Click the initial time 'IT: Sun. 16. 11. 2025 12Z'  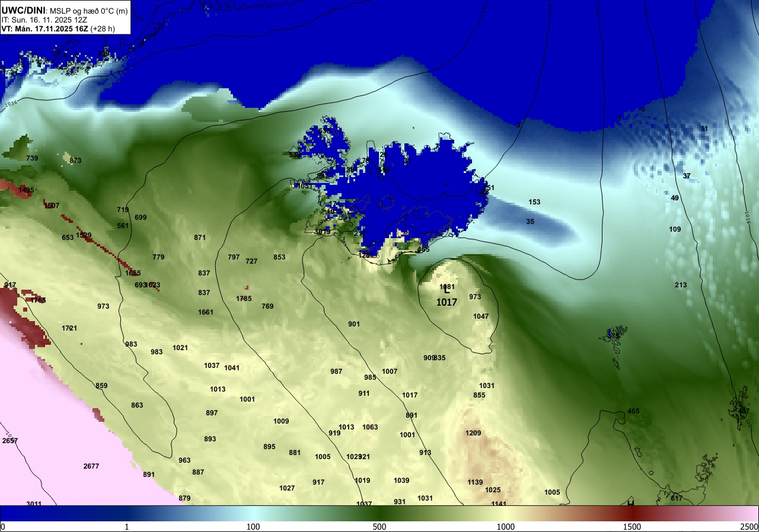coord(44,20)
